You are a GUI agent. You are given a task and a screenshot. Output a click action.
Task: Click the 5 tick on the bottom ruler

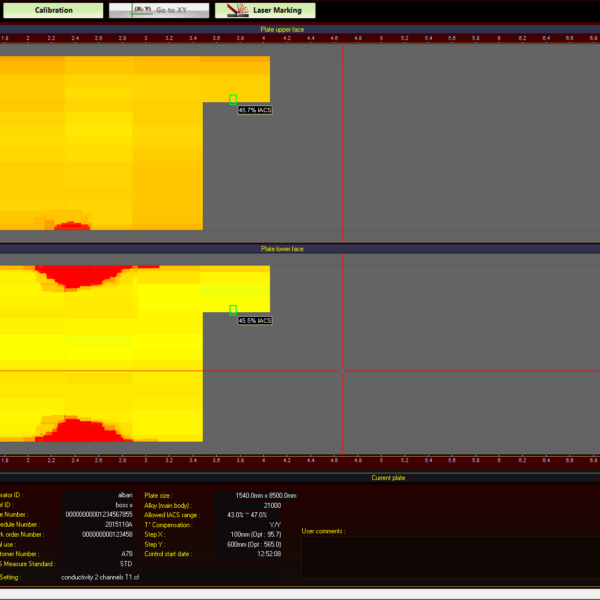pyautogui.click(x=381, y=460)
